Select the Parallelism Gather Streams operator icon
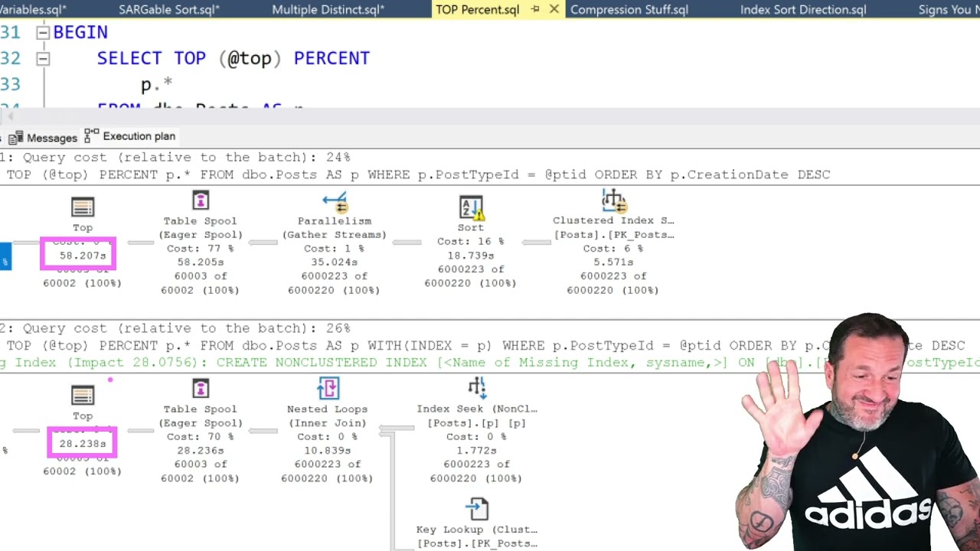This screenshot has height=551, width=980. click(x=335, y=202)
